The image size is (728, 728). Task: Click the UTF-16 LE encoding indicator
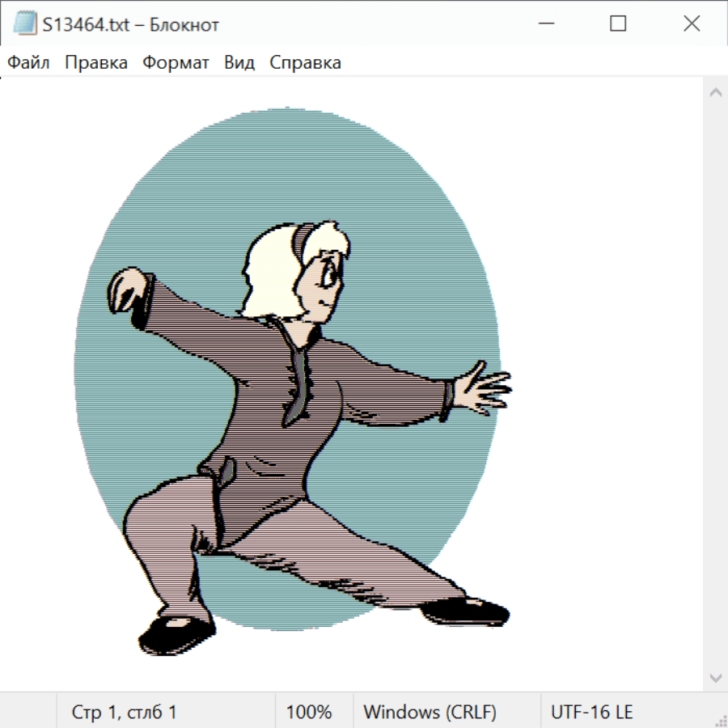[x=591, y=713]
